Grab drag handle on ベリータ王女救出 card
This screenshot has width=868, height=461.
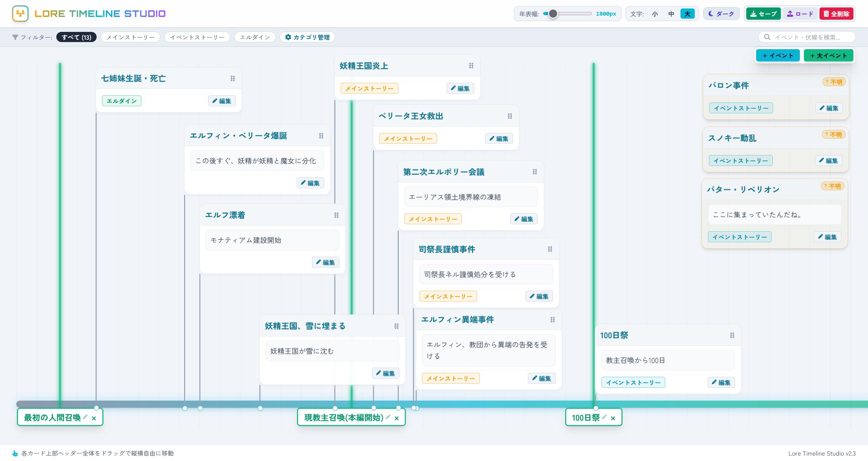510,116
